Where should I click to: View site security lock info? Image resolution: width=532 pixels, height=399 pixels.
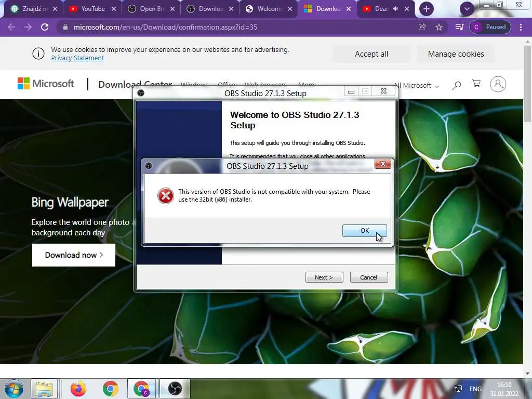coord(65,27)
